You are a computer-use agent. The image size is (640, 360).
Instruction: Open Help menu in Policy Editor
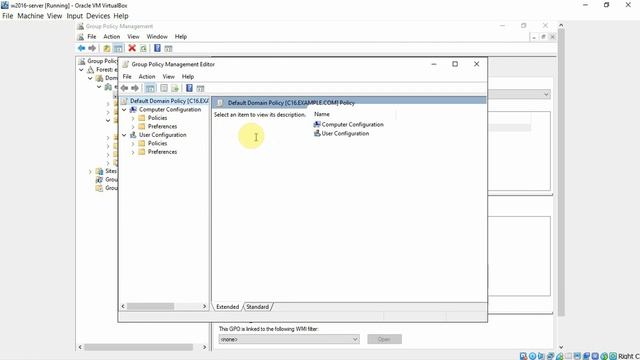pos(188,76)
